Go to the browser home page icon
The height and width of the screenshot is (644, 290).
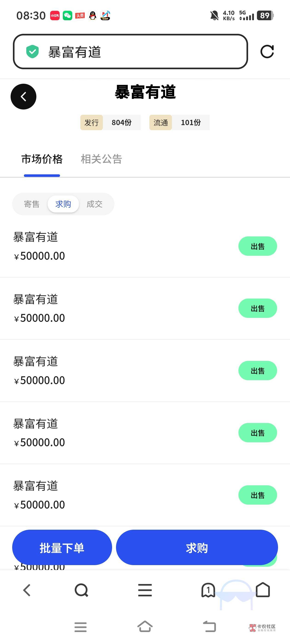click(x=263, y=590)
